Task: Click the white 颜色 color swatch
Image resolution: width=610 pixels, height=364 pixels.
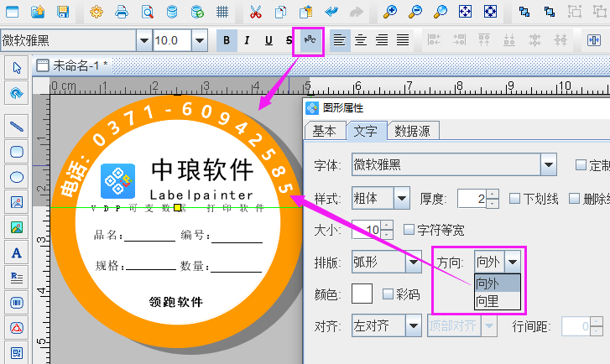Action: (362, 294)
